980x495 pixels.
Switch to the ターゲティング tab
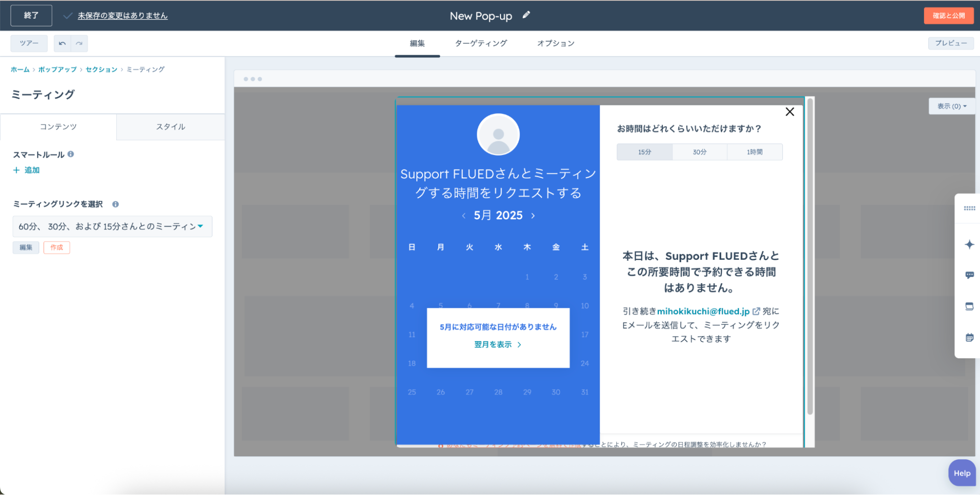coord(481,44)
